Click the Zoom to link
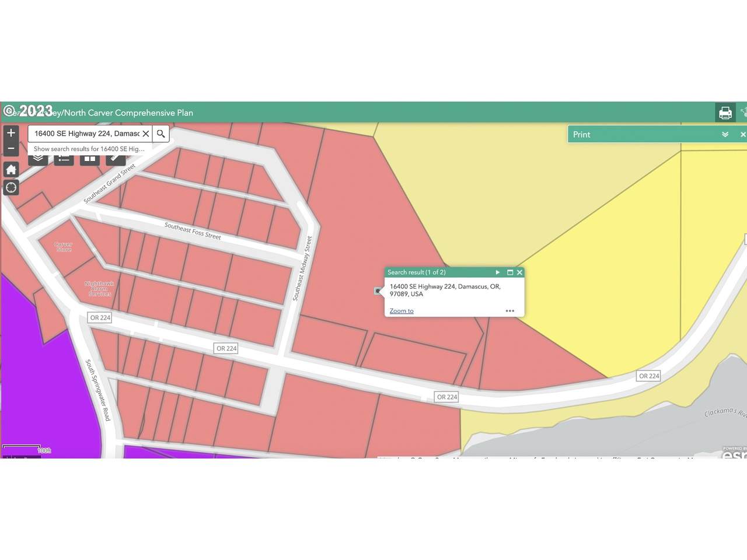This screenshot has height=560, width=747. pyautogui.click(x=402, y=311)
